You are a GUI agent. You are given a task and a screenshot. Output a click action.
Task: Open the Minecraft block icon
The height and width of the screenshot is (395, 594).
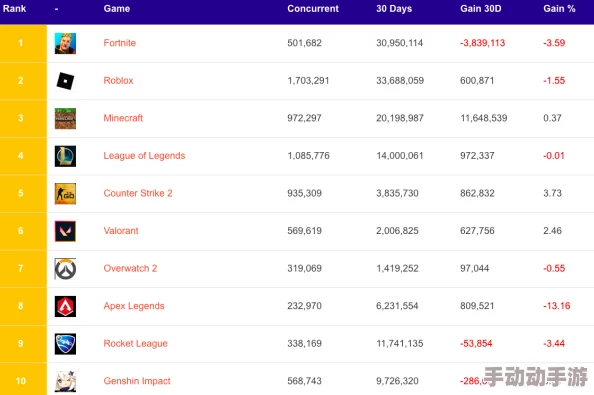65,118
